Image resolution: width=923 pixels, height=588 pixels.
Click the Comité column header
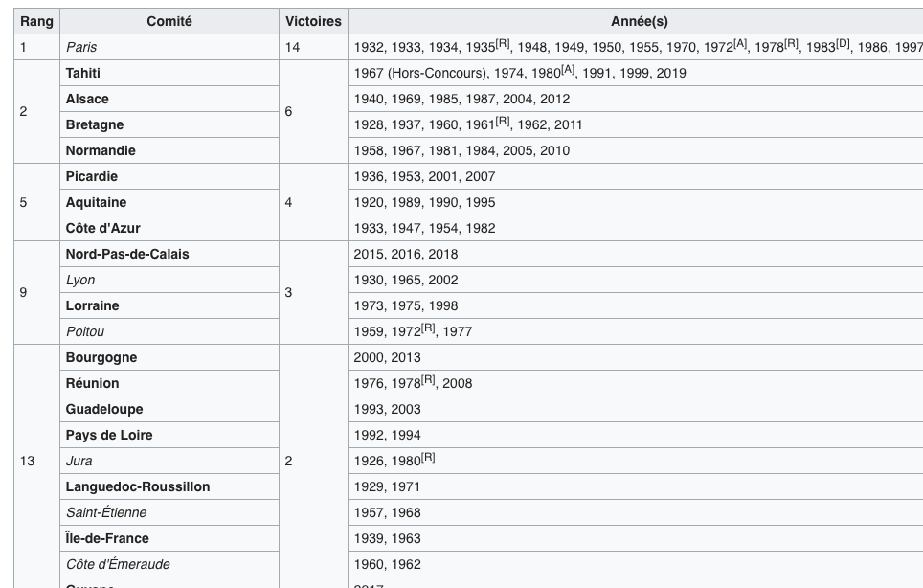169,21
